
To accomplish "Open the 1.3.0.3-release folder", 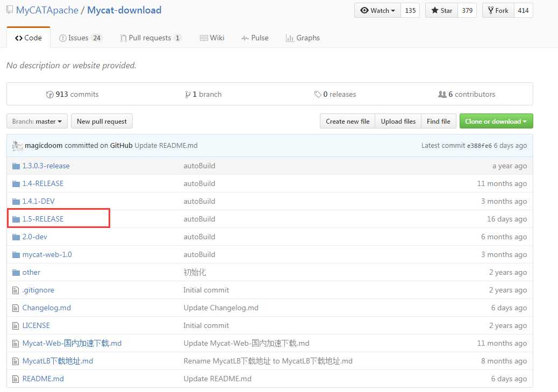I will [46, 166].
